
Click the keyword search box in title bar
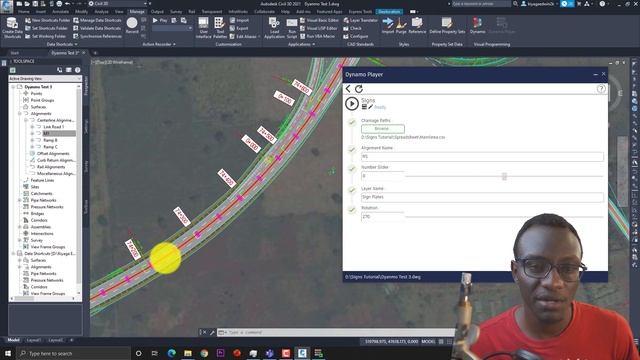pos(481,4)
